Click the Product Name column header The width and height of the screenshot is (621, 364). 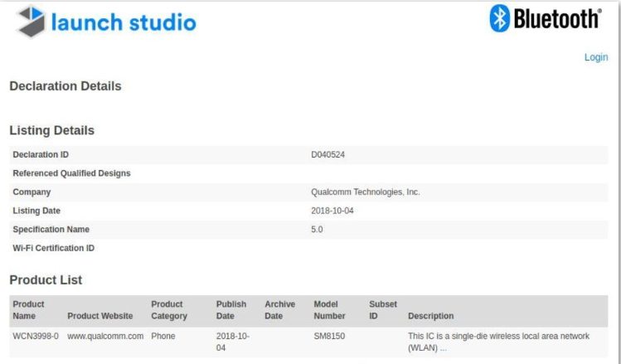coord(28,310)
